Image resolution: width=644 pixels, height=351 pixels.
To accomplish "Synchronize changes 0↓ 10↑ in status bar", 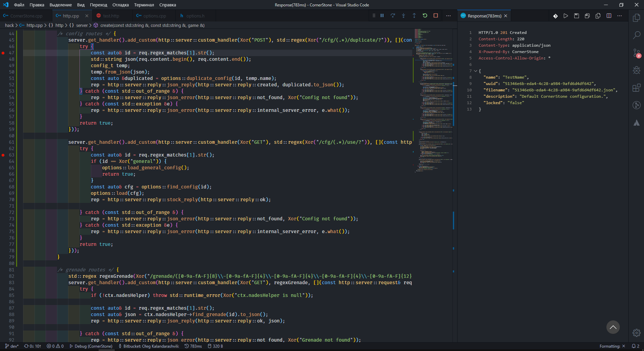I will coord(33,346).
